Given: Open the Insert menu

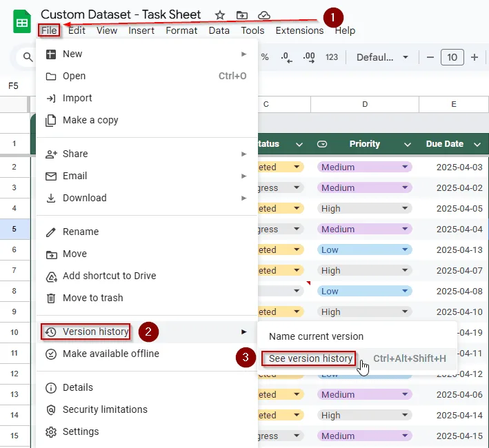Looking at the screenshot, I should pyautogui.click(x=141, y=30).
